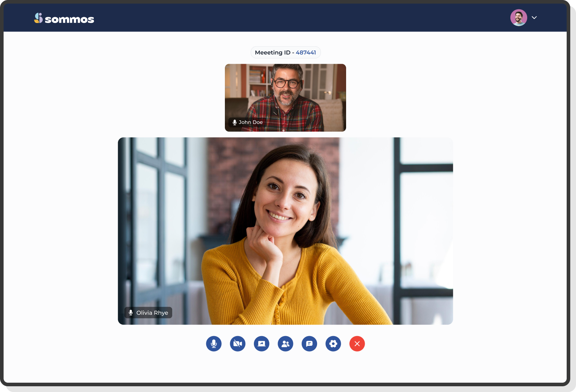Toggle the camera off button
The image size is (576, 392).
[x=237, y=344]
